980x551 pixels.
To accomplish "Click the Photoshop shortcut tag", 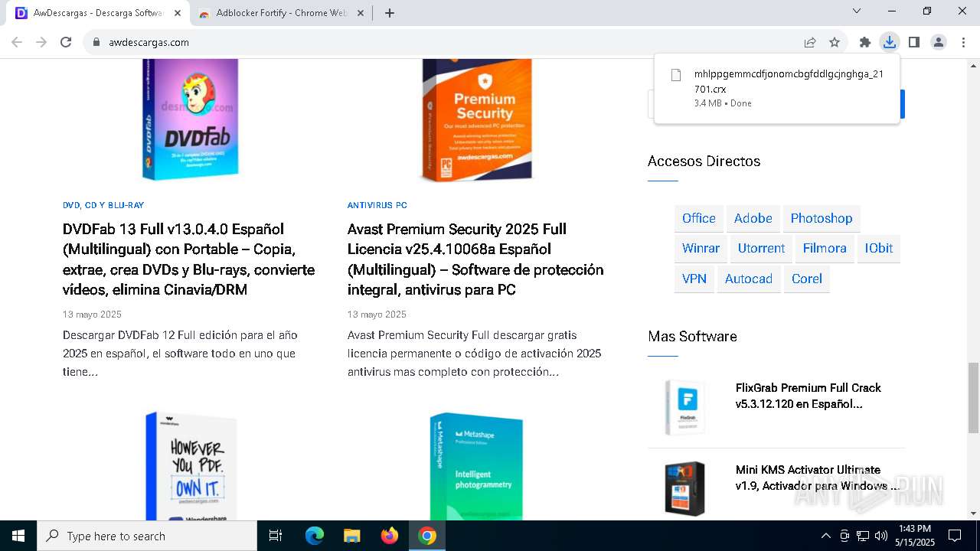I will pyautogui.click(x=822, y=218).
